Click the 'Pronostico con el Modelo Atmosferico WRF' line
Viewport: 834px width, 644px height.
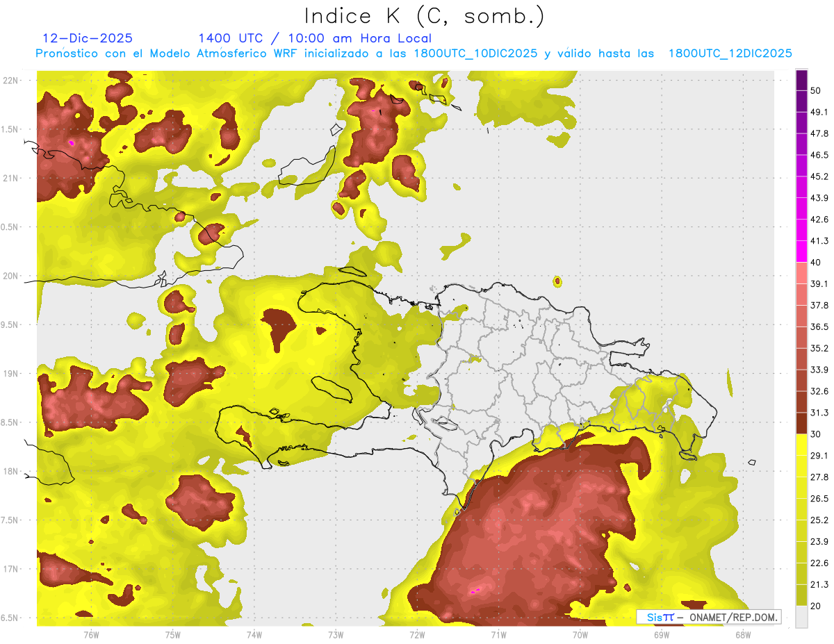(x=414, y=53)
